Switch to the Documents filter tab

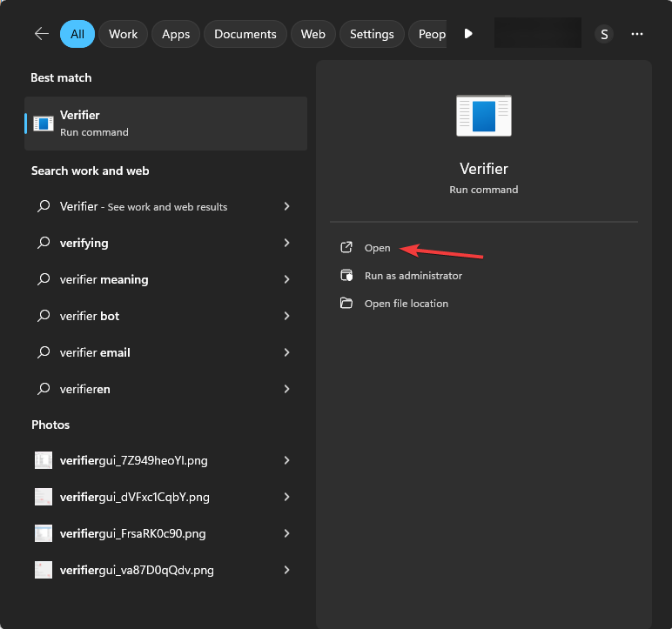coord(245,34)
